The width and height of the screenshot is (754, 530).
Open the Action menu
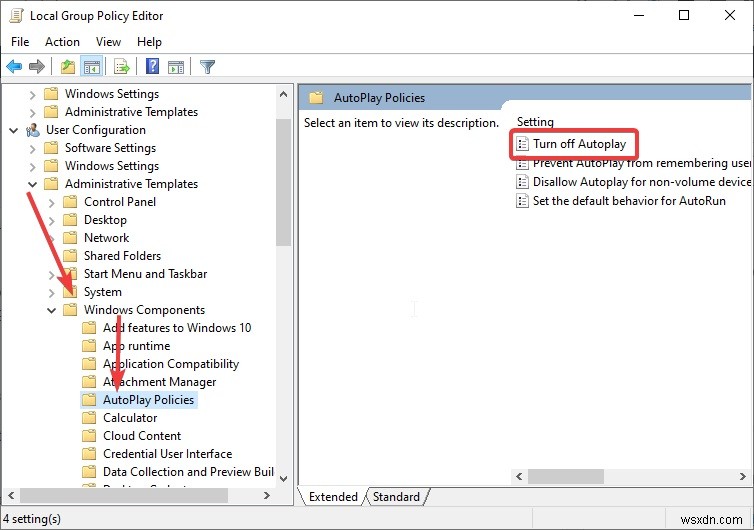coord(63,42)
